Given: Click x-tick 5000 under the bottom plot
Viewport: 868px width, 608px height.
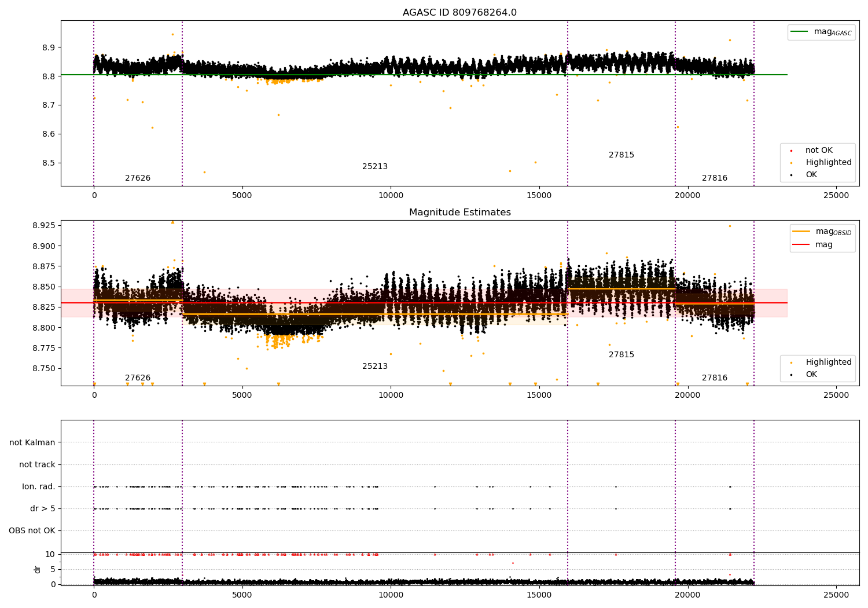Looking at the screenshot, I should point(242,595).
